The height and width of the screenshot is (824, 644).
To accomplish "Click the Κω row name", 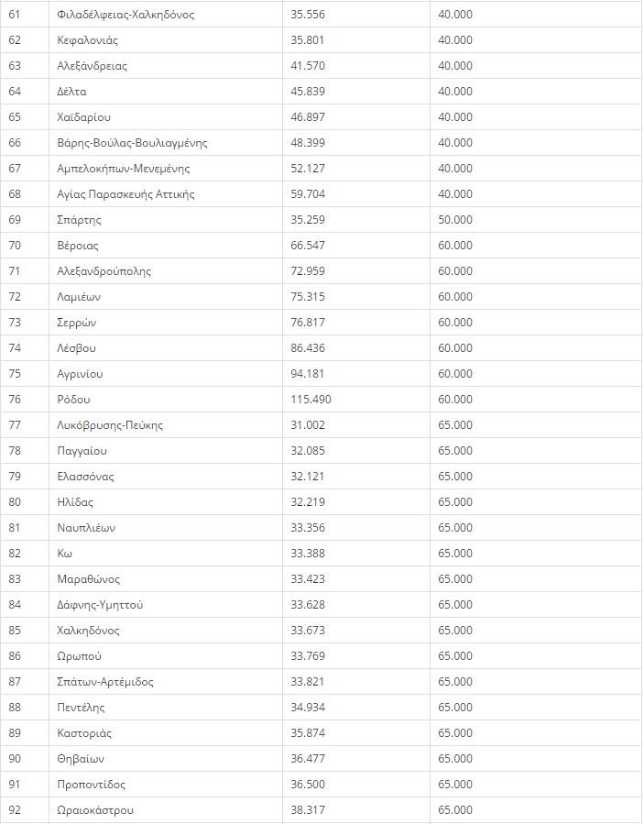I will click(x=65, y=554).
